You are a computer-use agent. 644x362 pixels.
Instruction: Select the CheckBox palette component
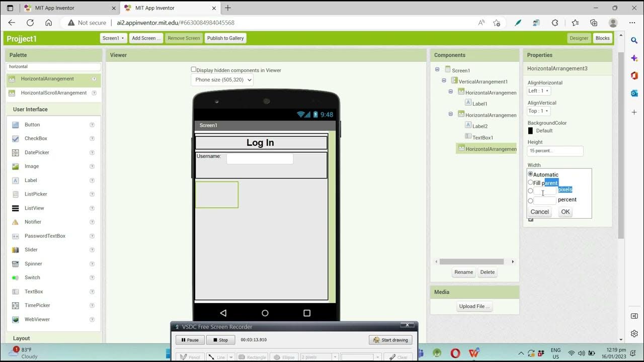coord(36,138)
